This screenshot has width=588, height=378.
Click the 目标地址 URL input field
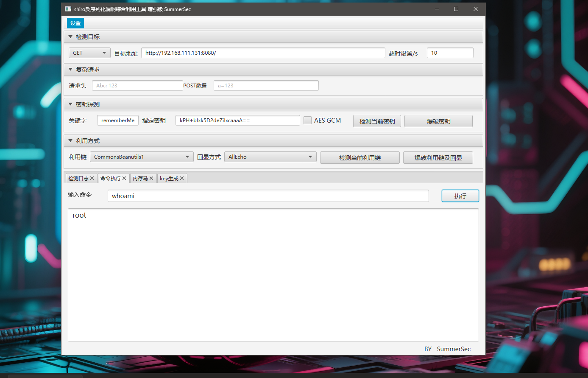tap(263, 53)
